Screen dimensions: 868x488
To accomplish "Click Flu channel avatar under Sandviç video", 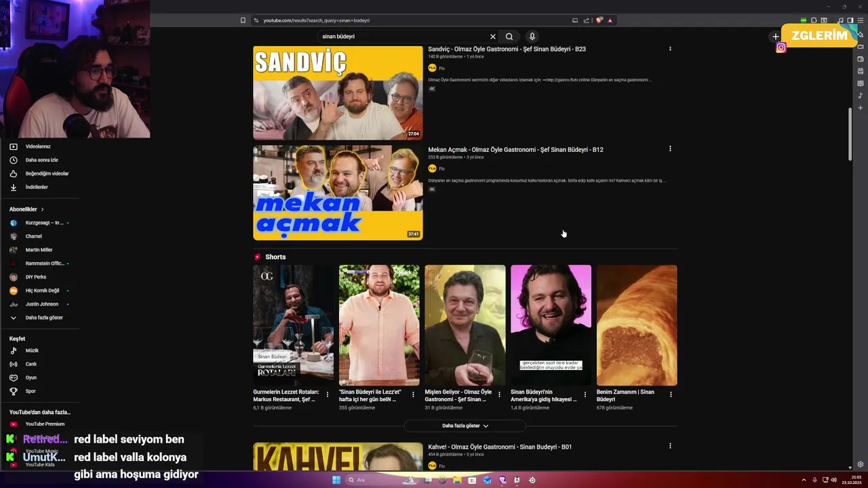I will 432,68.
